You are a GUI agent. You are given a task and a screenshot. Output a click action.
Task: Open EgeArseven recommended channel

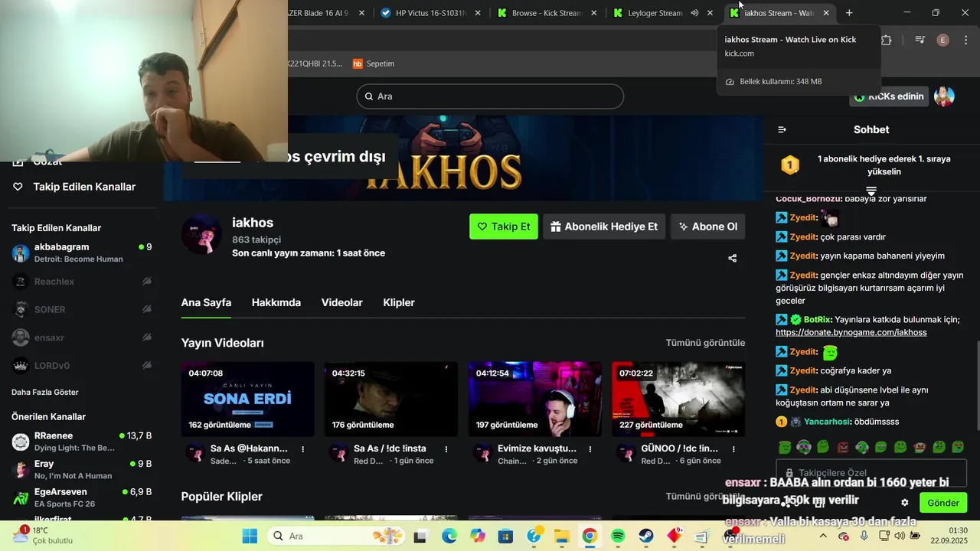[x=81, y=497]
